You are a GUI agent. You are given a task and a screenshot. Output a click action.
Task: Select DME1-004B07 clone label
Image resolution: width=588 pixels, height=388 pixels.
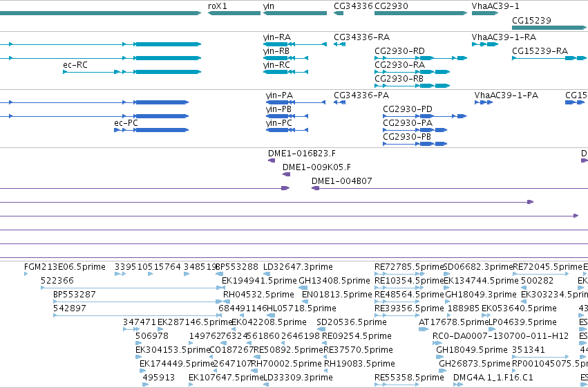coord(341,181)
